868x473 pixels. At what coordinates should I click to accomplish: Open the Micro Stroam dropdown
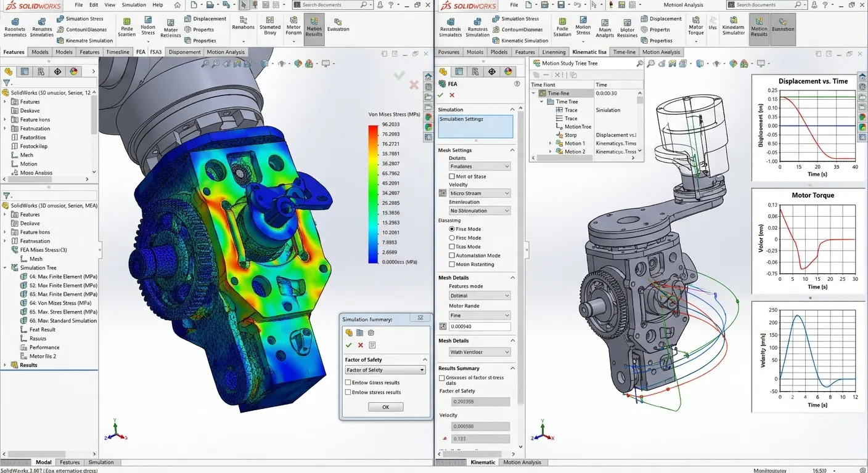pos(480,193)
